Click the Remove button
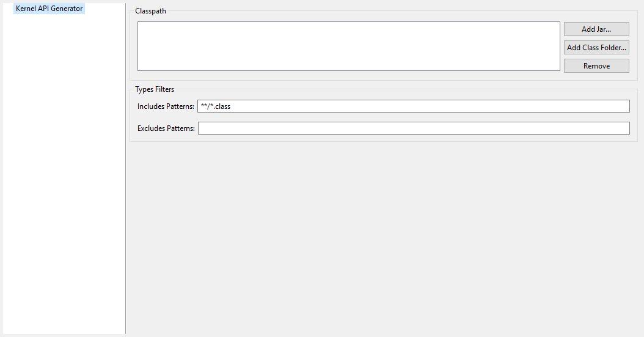This screenshot has height=337, width=644. click(x=596, y=66)
